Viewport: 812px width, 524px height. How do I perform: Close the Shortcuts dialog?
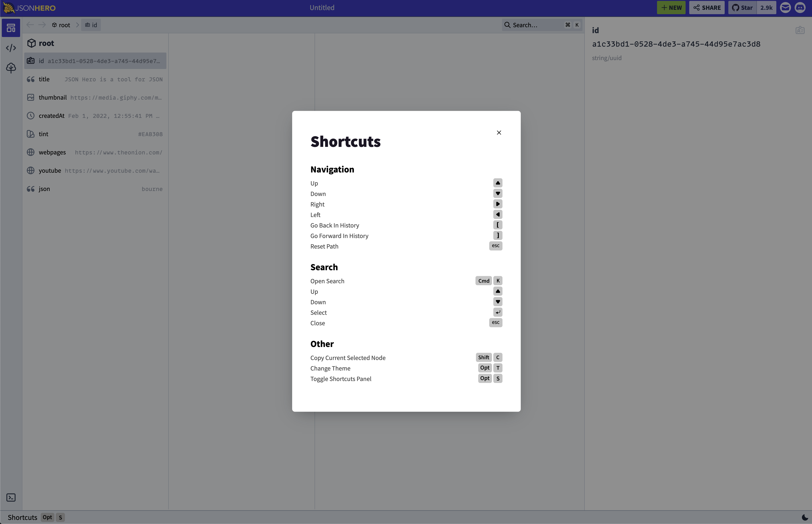[499, 133]
